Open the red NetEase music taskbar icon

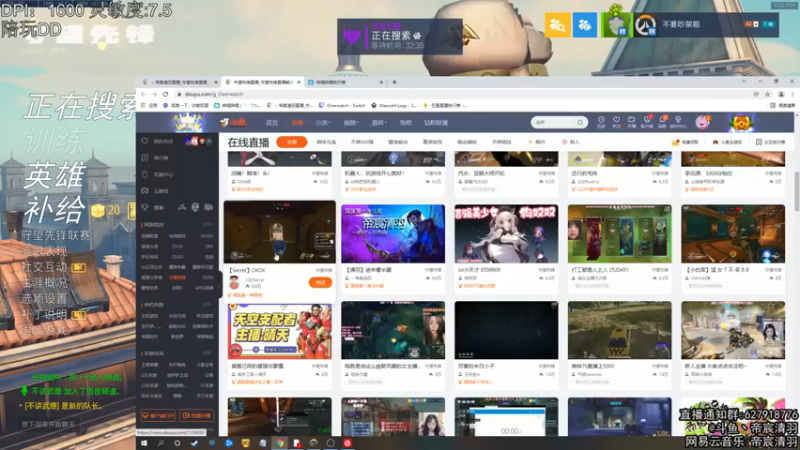[x=347, y=443]
